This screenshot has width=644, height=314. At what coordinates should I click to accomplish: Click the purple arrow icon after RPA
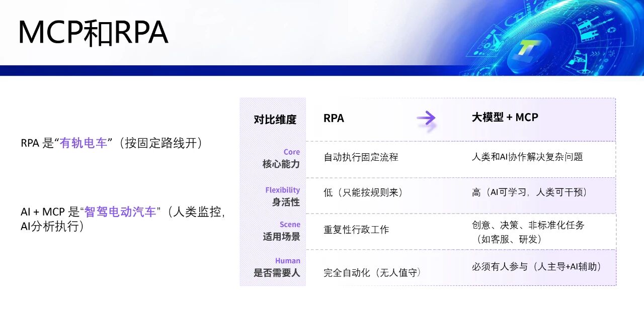(x=426, y=119)
